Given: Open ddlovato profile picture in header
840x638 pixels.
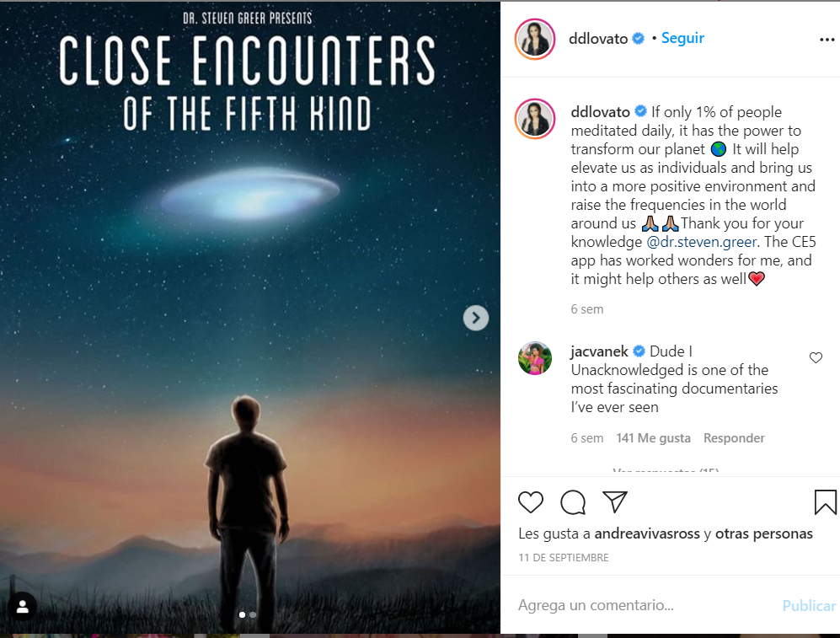Looking at the screenshot, I should click(535, 39).
